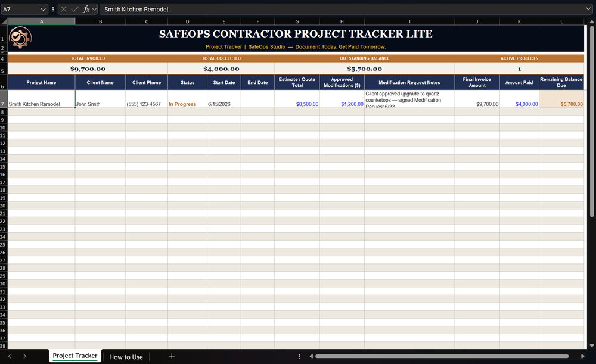Viewport: 596px width, 364px height.
Task: Go to next sheet with right arrow
Action: (x=24, y=356)
